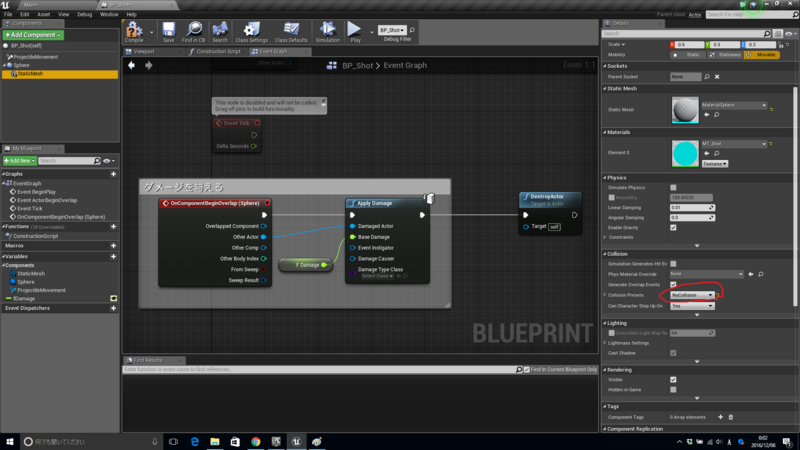Add a new Variable with plus icon

(113, 257)
